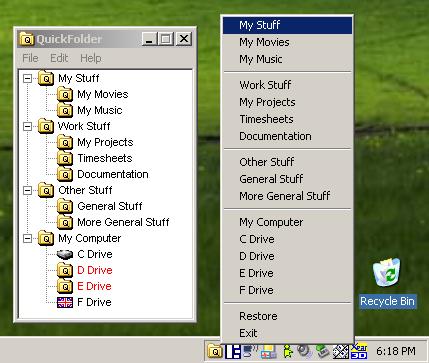Select the Recycle Bin desktop icon

point(387,284)
